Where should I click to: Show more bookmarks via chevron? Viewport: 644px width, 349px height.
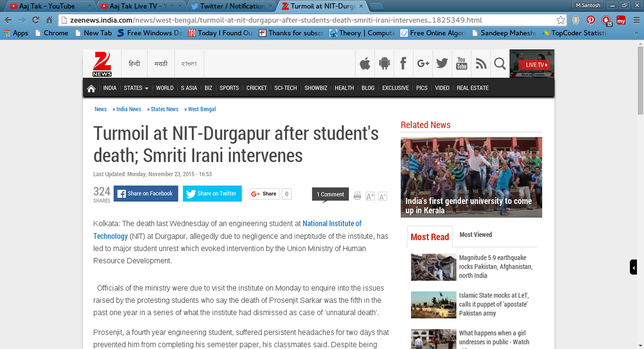[x=637, y=33]
